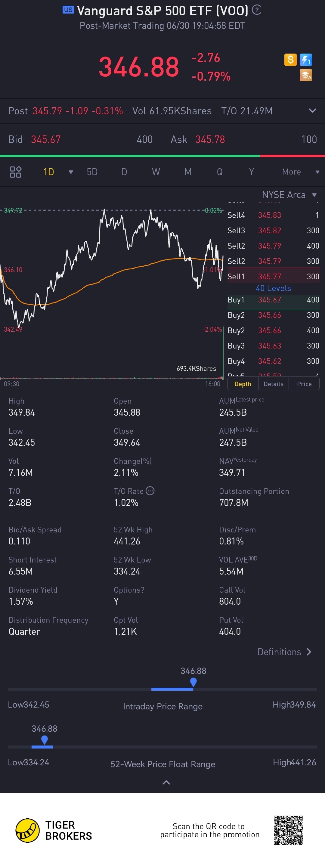
Task: Tap the Call Vol 804.0 value
Action: 230,601
